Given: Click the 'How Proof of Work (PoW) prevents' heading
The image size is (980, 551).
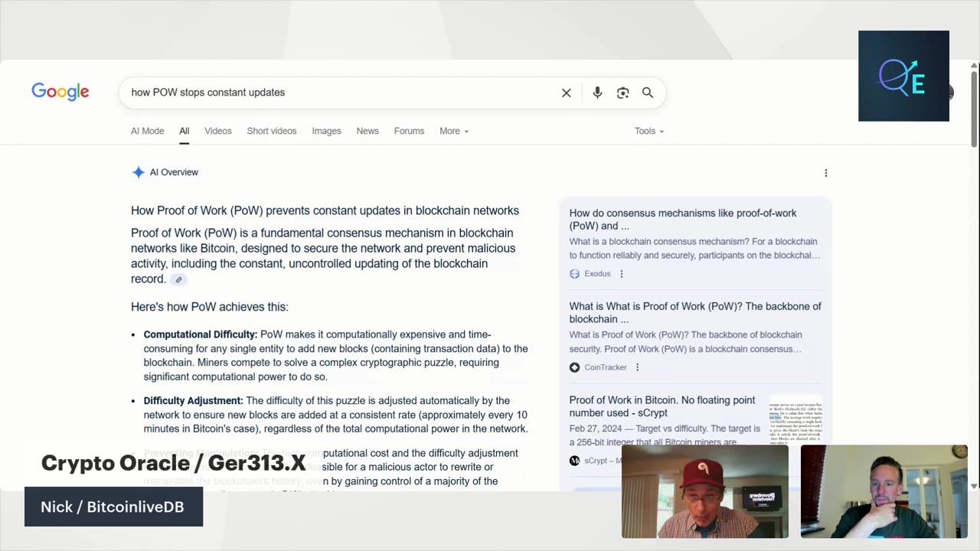Looking at the screenshot, I should [325, 210].
